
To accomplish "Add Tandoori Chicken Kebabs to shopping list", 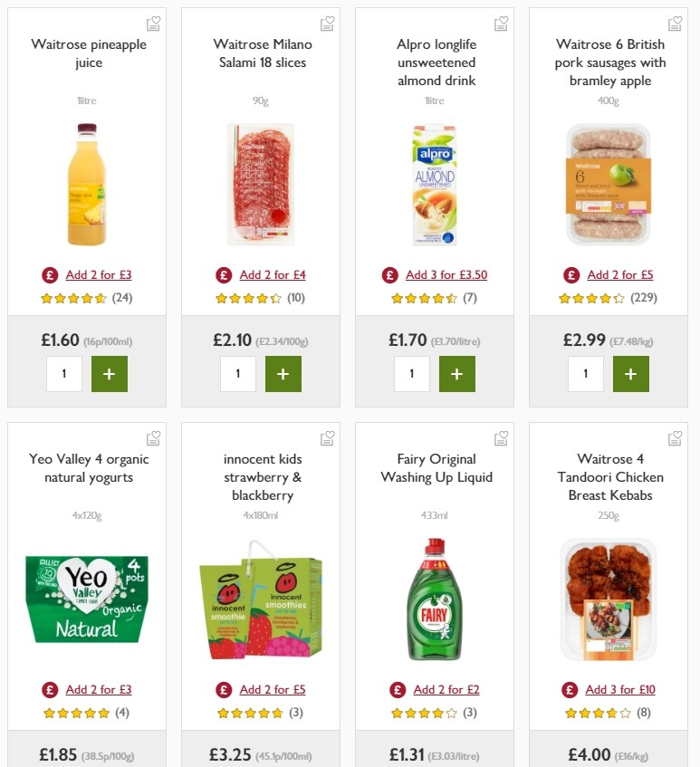I will [675, 437].
